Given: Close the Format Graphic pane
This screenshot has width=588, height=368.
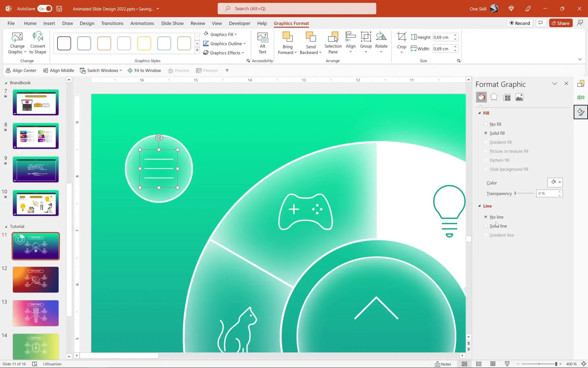Looking at the screenshot, I should tap(566, 84).
